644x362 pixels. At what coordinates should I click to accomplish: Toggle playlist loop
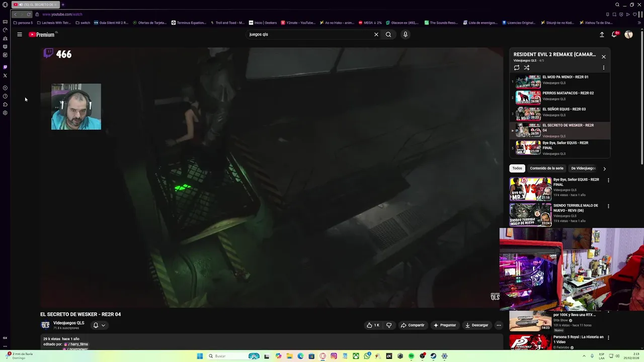(x=517, y=67)
